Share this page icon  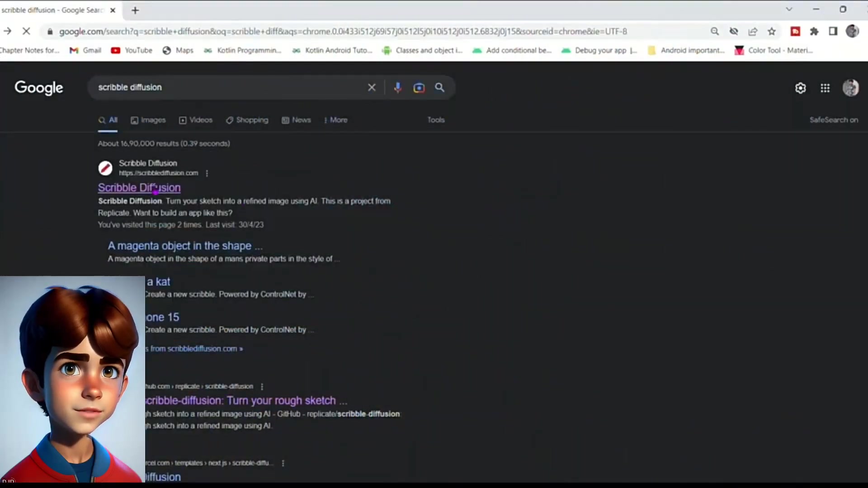click(753, 31)
